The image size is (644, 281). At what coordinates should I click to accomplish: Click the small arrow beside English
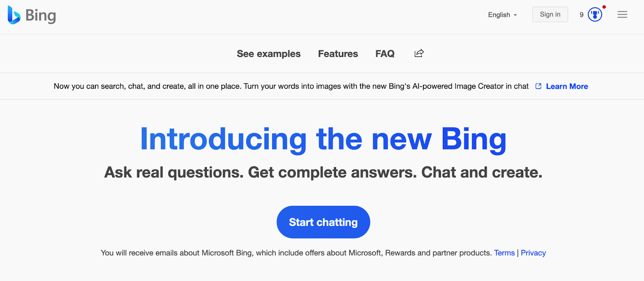(515, 15)
